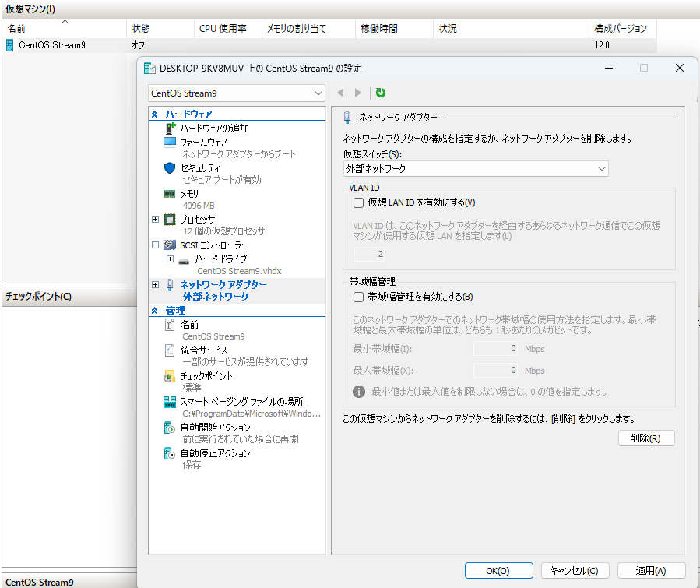This screenshot has height=588, width=700.
Task: Open the Firmware (ファームウェア) settings icon
Action: coord(171,143)
